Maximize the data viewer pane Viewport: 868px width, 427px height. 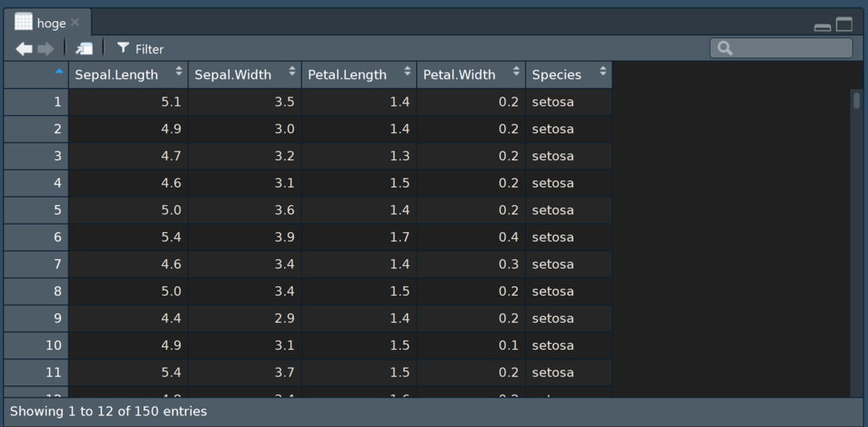click(844, 25)
